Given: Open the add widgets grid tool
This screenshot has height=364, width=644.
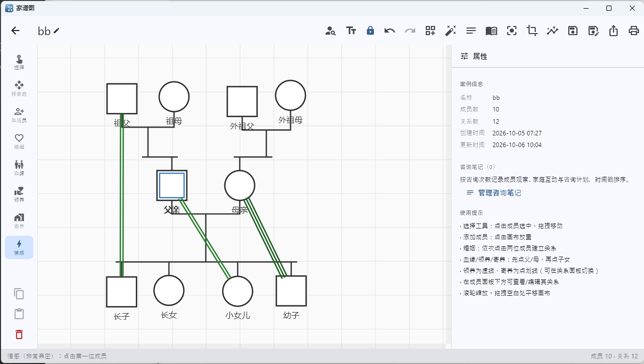Looking at the screenshot, I should (430, 31).
